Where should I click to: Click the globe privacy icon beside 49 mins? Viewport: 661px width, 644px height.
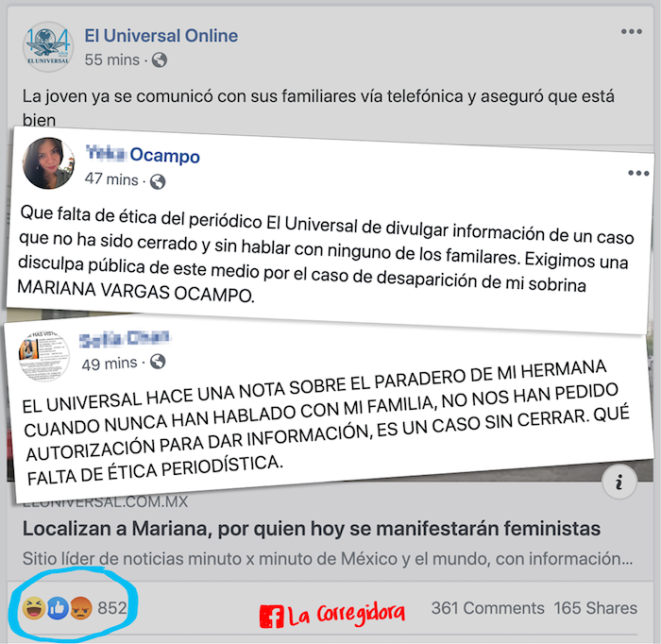158,362
